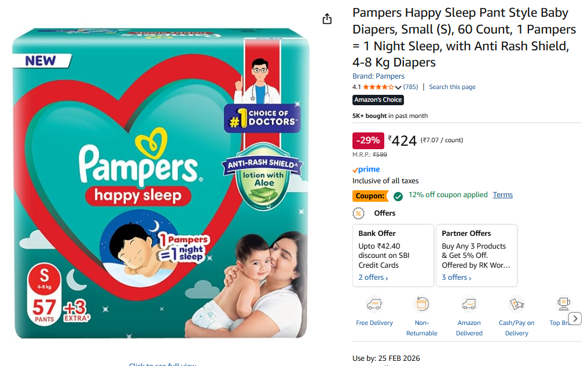Click the Cash/Pay on Delivery icon
This screenshot has height=366, width=588.
516,304
